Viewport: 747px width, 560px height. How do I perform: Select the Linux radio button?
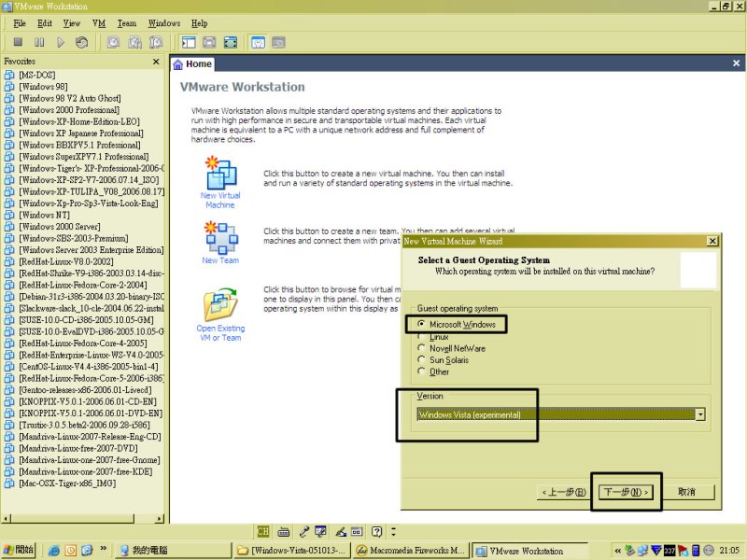click(x=421, y=336)
